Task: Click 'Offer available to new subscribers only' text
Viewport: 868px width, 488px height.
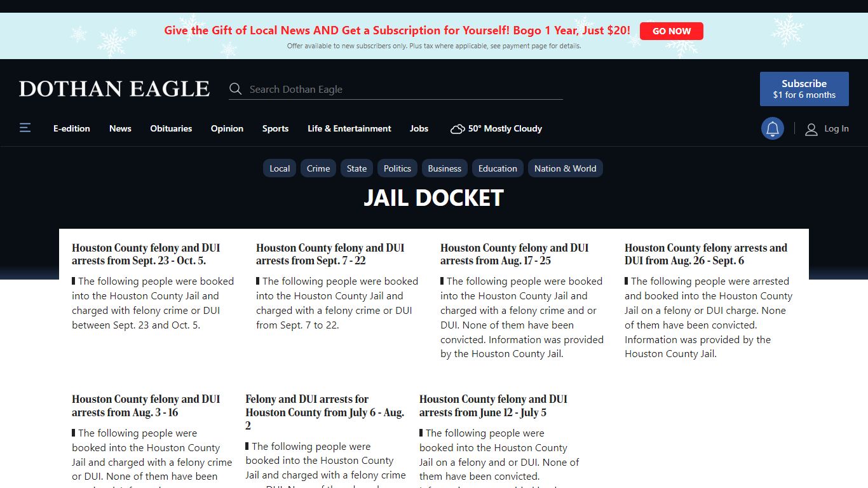Action: tap(347, 46)
